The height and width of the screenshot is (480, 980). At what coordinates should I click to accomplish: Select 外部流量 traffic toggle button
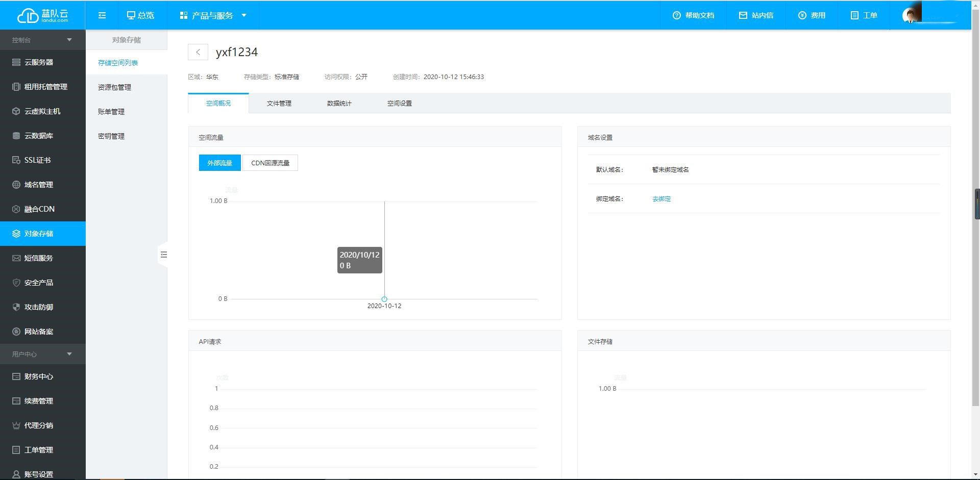pyautogui.click(x=219, y=163)
